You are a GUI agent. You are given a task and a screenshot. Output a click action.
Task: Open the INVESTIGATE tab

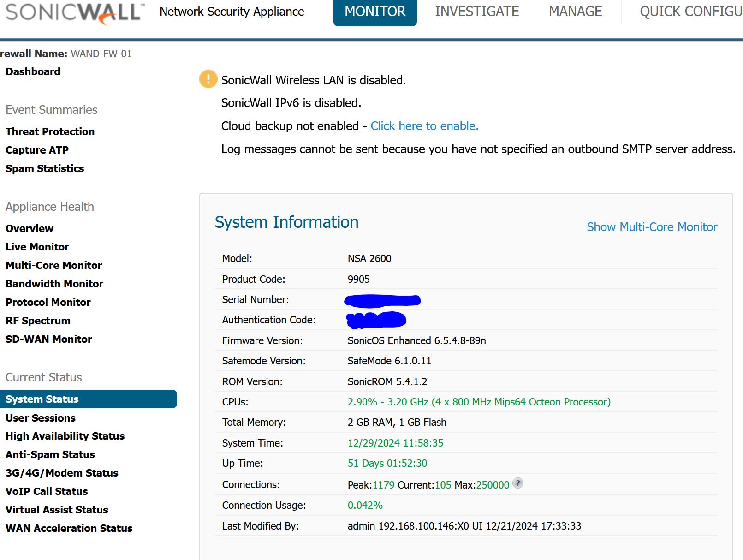click(x=477, y=12)
